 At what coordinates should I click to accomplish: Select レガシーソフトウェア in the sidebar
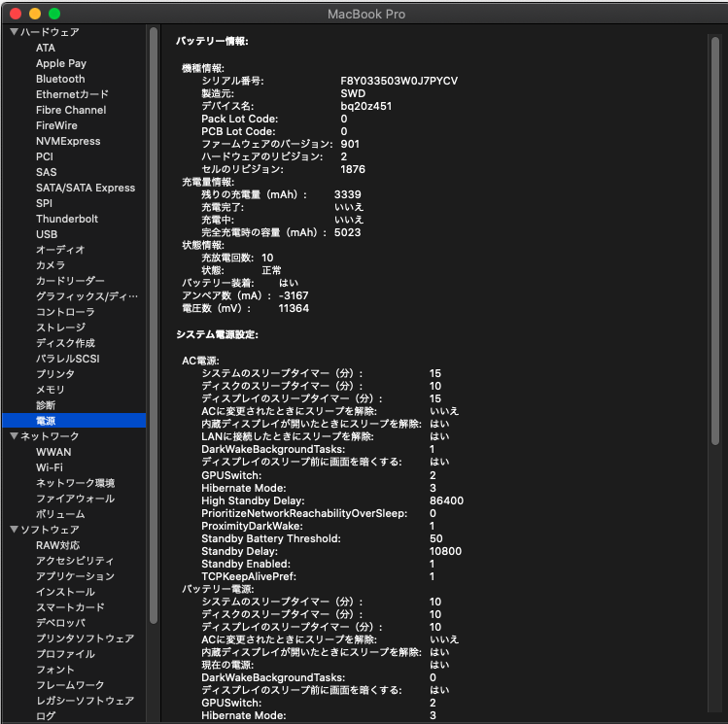click(x=85, y=701)
